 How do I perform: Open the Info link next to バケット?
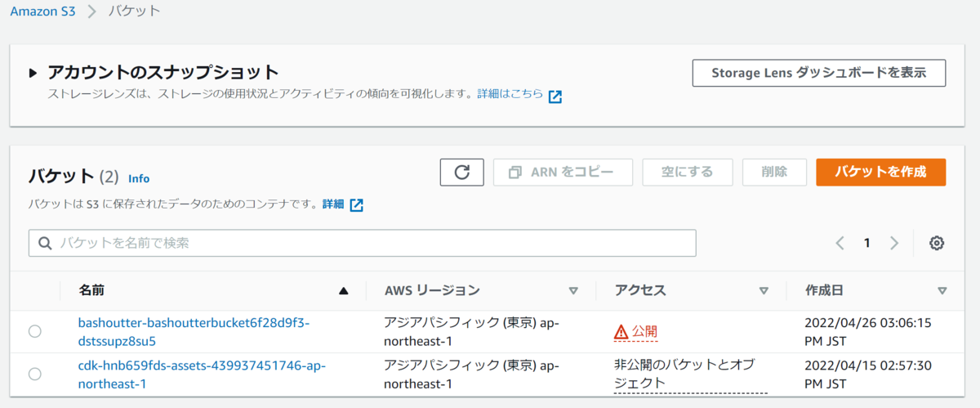(139, 178)
